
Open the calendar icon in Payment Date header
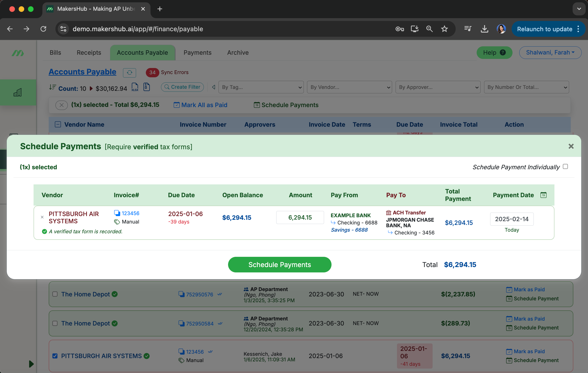tap(544, 195)
